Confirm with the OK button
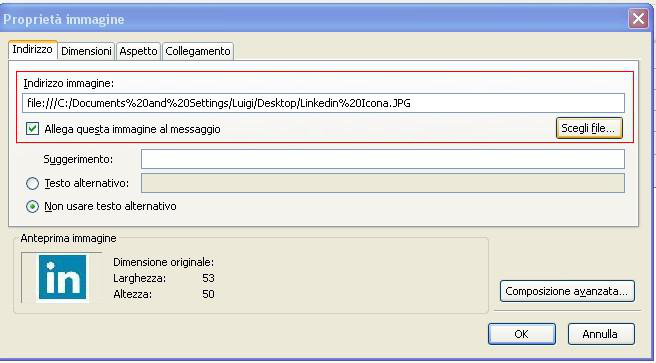Image resolution: width=656 pixels, height=363 pixels. tap(522, 334)
